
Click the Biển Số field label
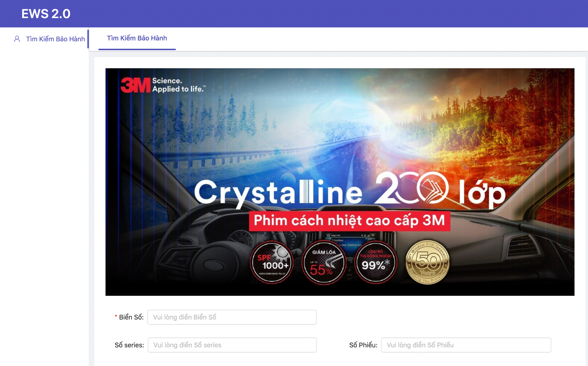point(131,317)
